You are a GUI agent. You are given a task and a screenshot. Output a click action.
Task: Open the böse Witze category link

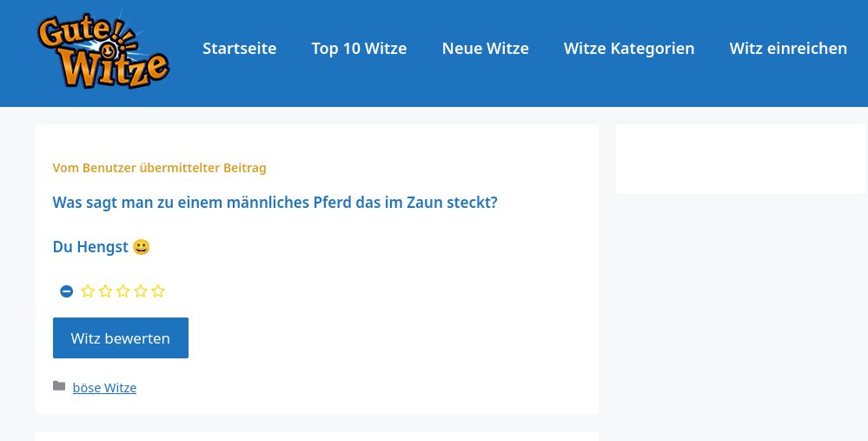(x=104, y=388)
